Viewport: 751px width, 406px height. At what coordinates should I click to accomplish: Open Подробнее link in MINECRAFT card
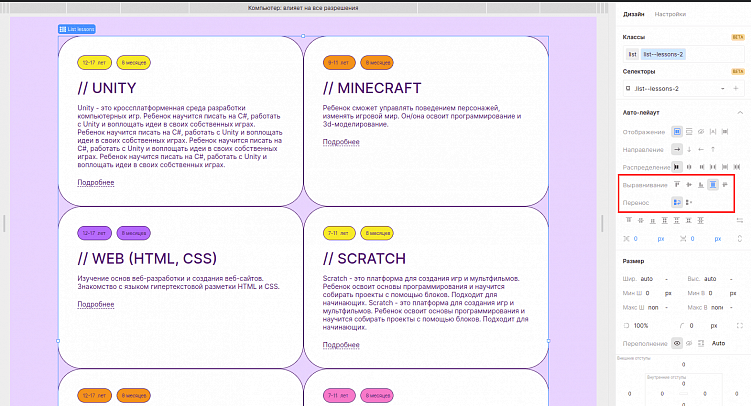pyautogui.click(x=341, y=142)
